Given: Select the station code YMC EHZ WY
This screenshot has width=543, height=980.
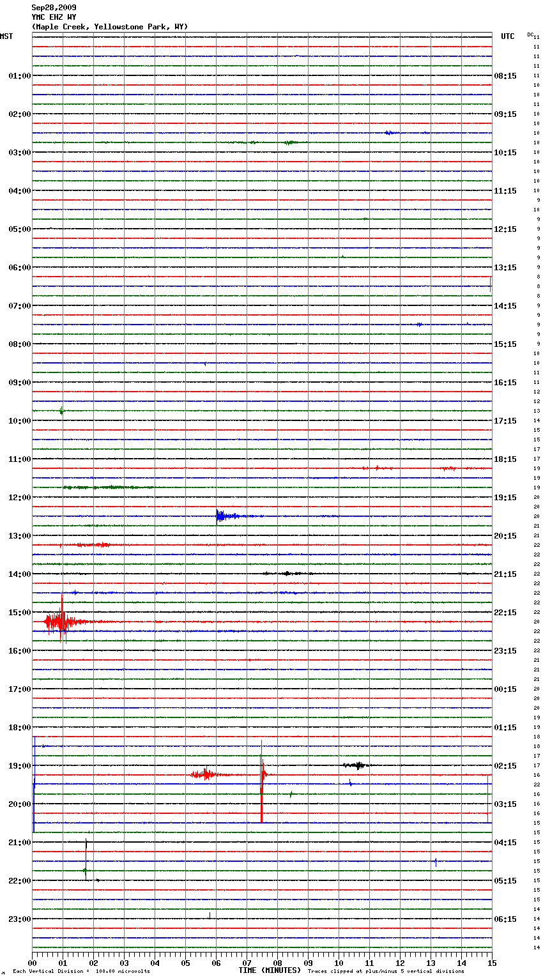Looking at the screenshot, I should pos(54,17).
